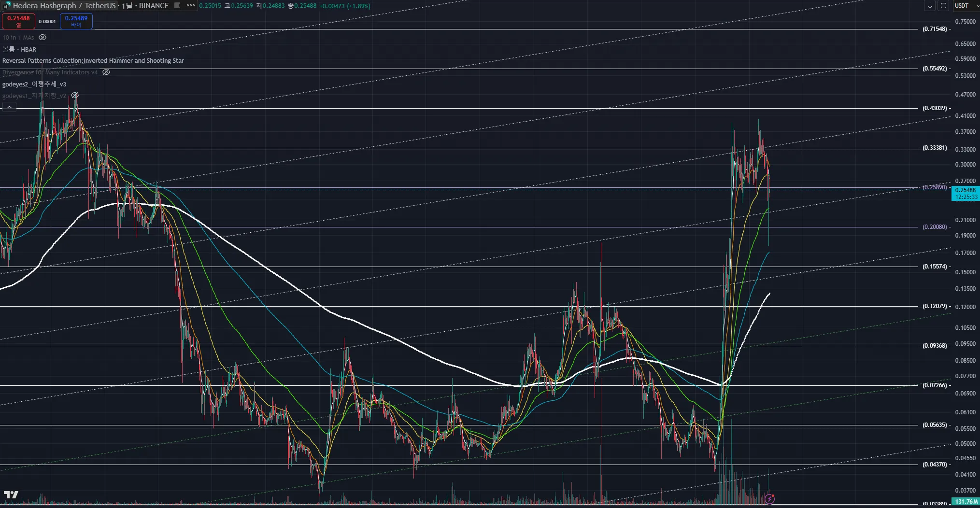This screenshot has width=980, height=508.
Task: Click the 0.03700 price axis label
Action: click(x=965, y=491)
